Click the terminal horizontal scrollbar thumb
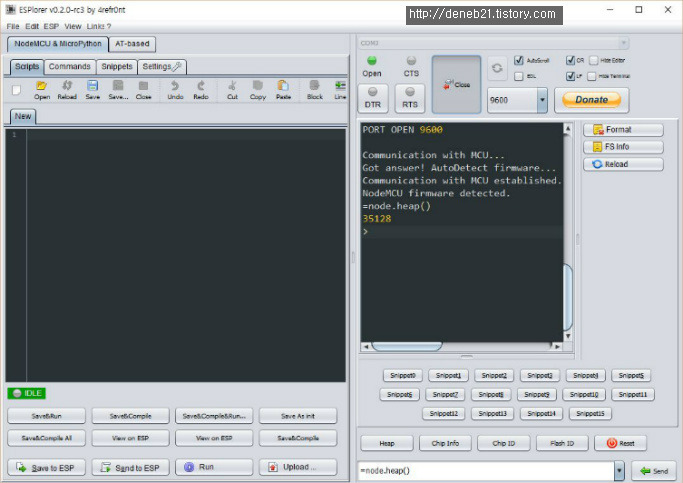Viewport: 683px width, 483px height. click(407, 346)
